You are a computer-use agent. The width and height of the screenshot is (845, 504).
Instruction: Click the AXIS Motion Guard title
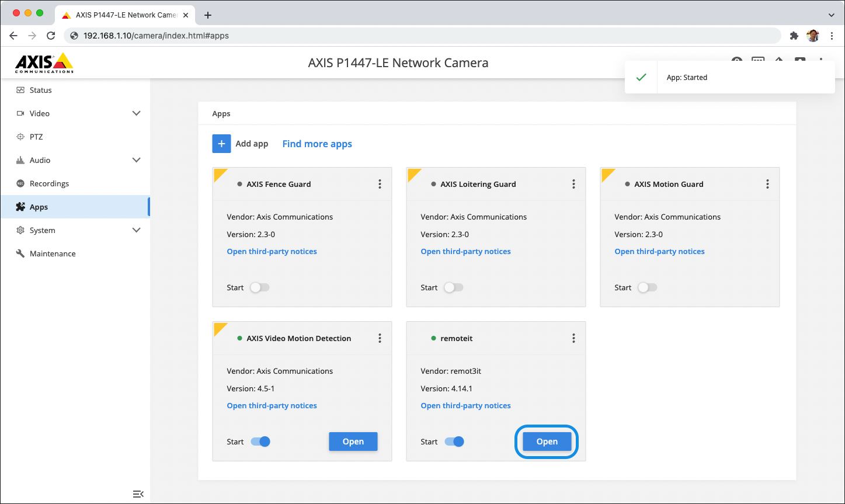(x=669, y=184)
